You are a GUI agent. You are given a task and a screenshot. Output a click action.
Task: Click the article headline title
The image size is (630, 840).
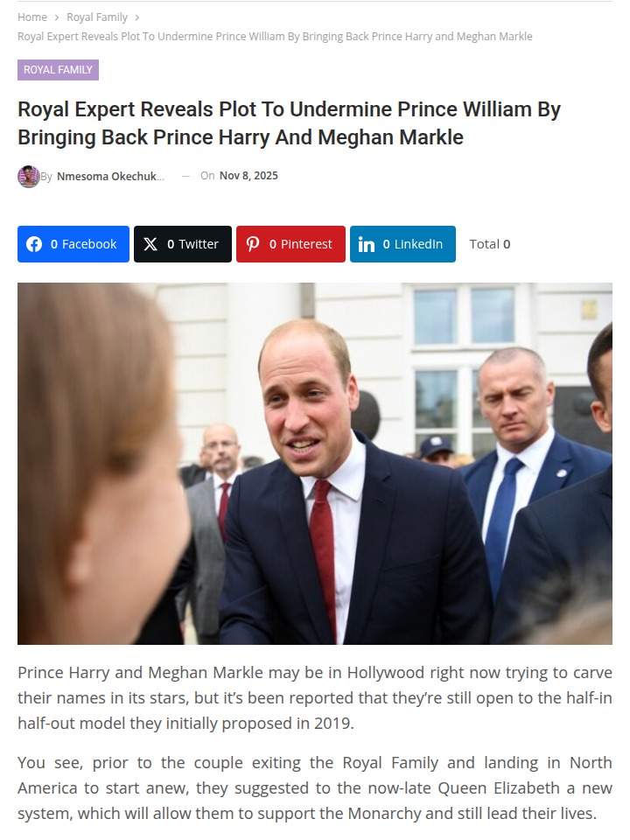tap(290, 123)
